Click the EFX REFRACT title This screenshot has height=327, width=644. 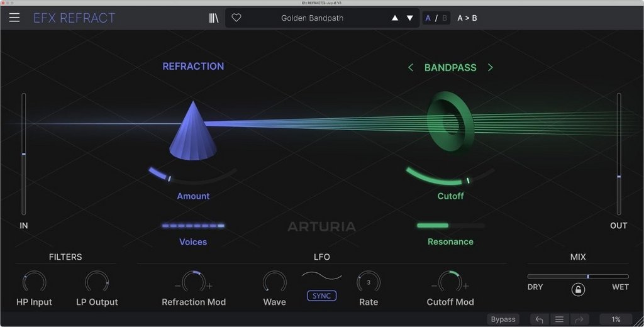tap(74, 18)
